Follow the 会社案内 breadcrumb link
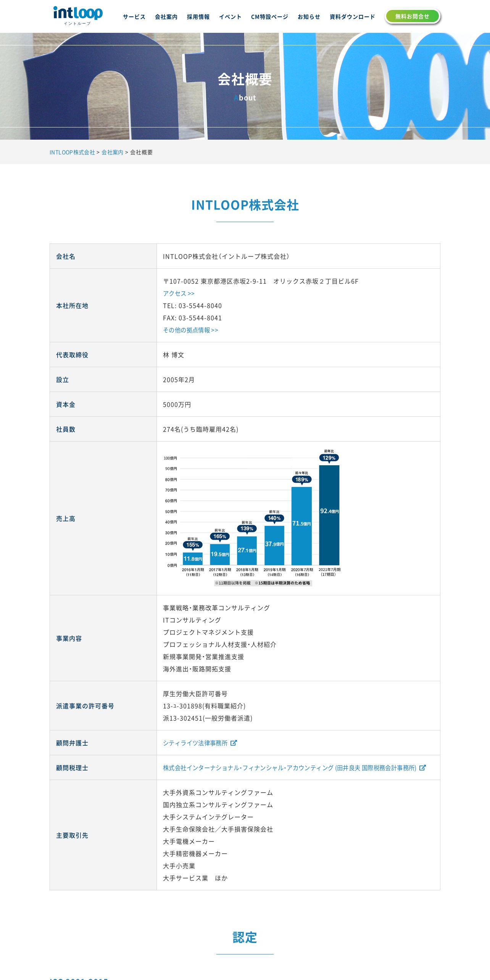 point(112,152)
